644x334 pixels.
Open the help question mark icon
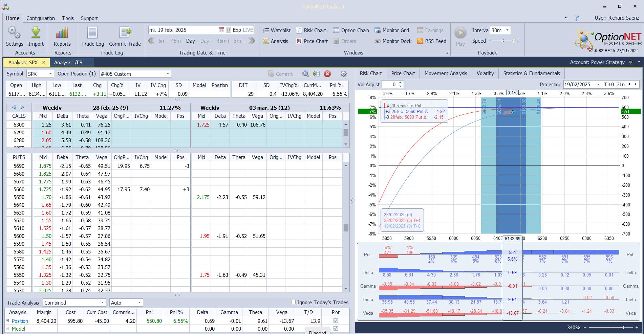577,18
